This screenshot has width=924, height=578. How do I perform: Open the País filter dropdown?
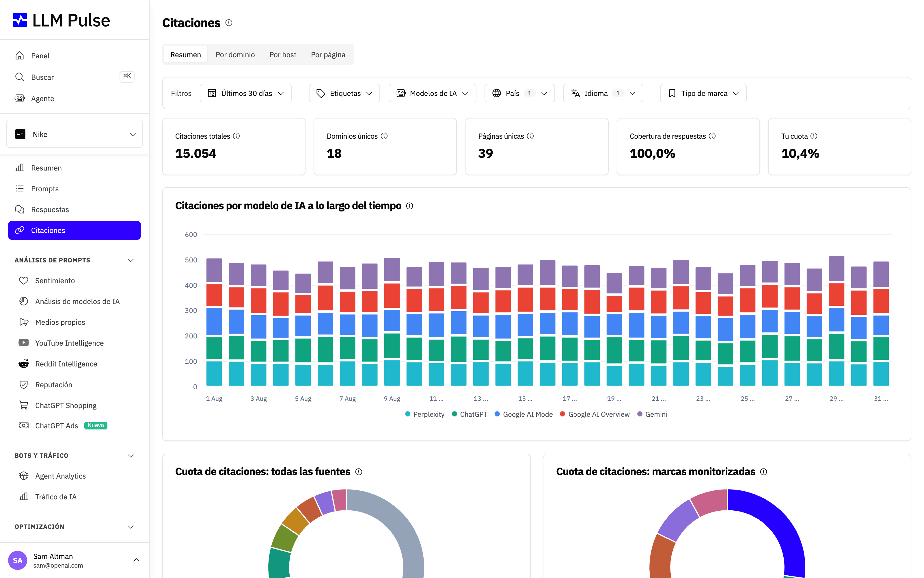click(519, 93)
